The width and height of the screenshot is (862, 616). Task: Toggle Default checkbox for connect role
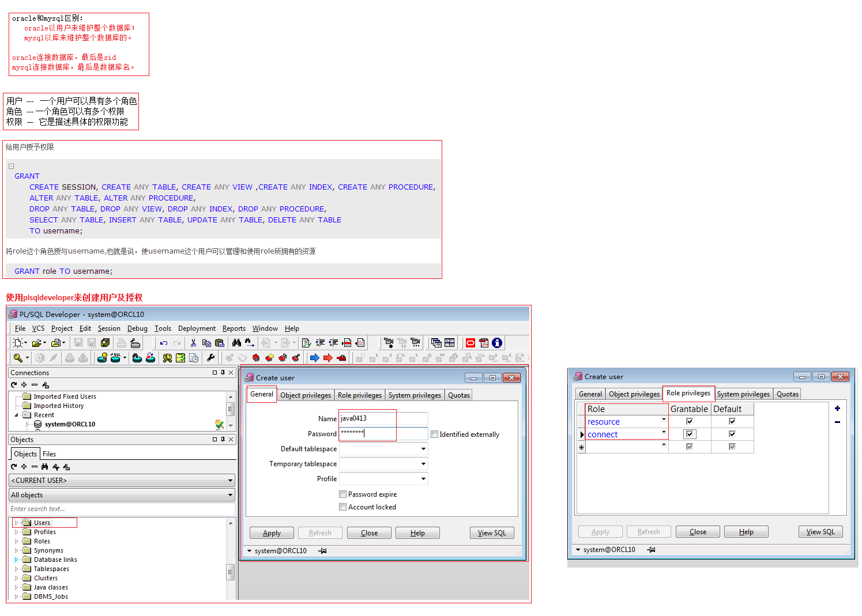[732, 434]
